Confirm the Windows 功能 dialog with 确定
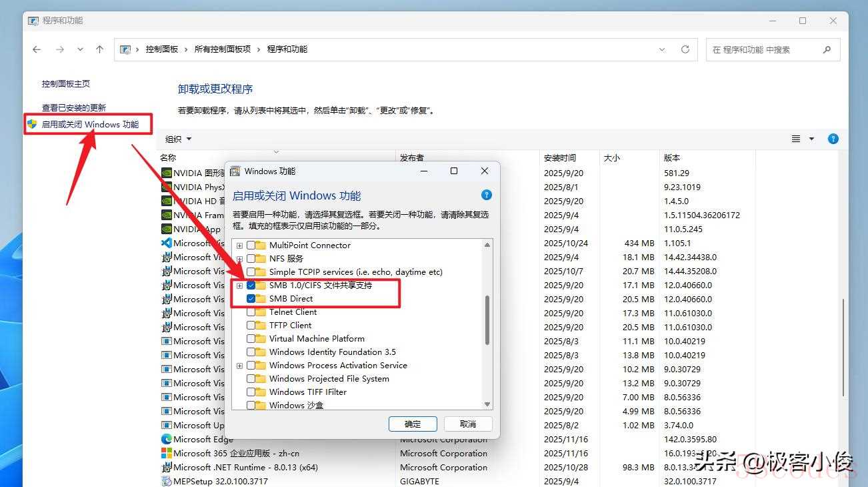Image resolution: width=868 pixels, height=487 pixels. (413, 424)
